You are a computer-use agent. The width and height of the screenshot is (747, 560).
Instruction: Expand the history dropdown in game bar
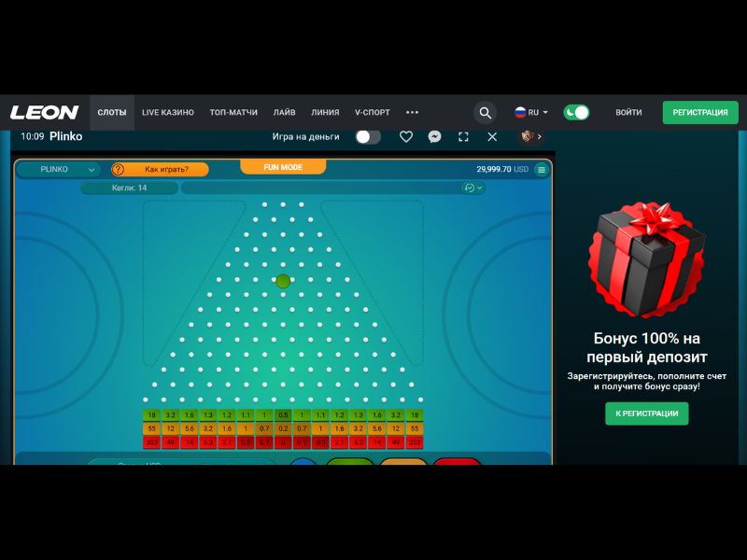473,188
